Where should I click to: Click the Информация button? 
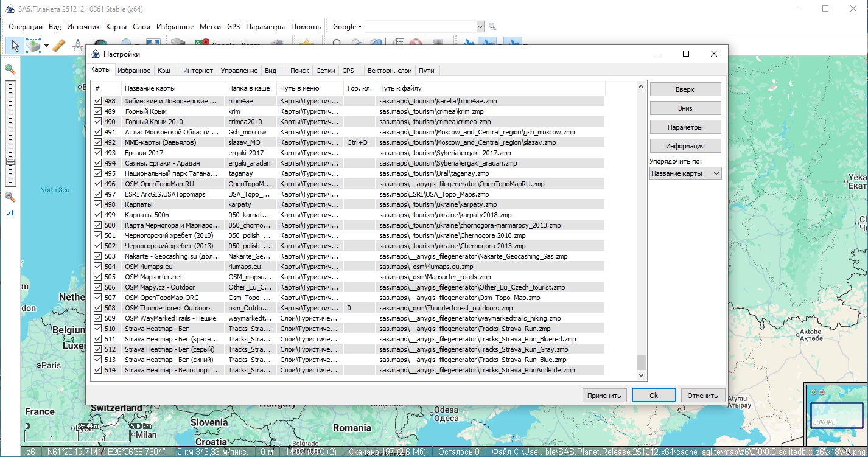[x=685, y=146]
